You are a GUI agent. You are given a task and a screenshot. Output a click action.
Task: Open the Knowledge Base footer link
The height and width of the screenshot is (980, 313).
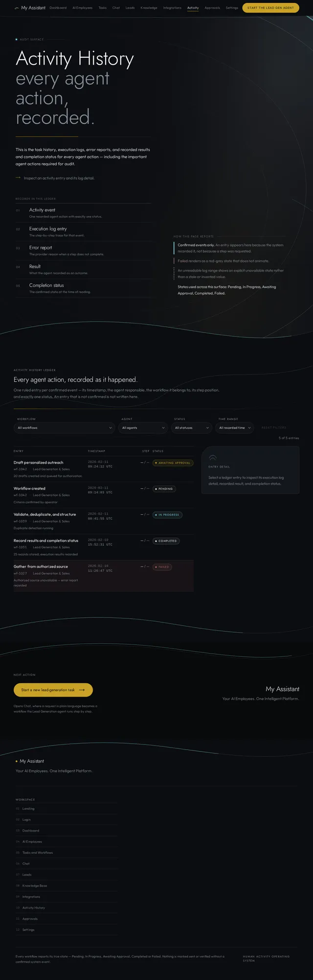click(35, 886)
